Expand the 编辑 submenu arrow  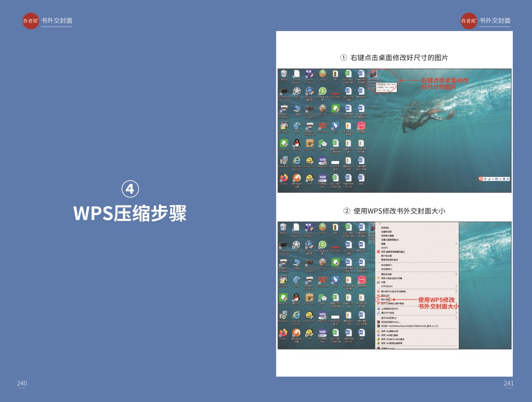(456, 244)
